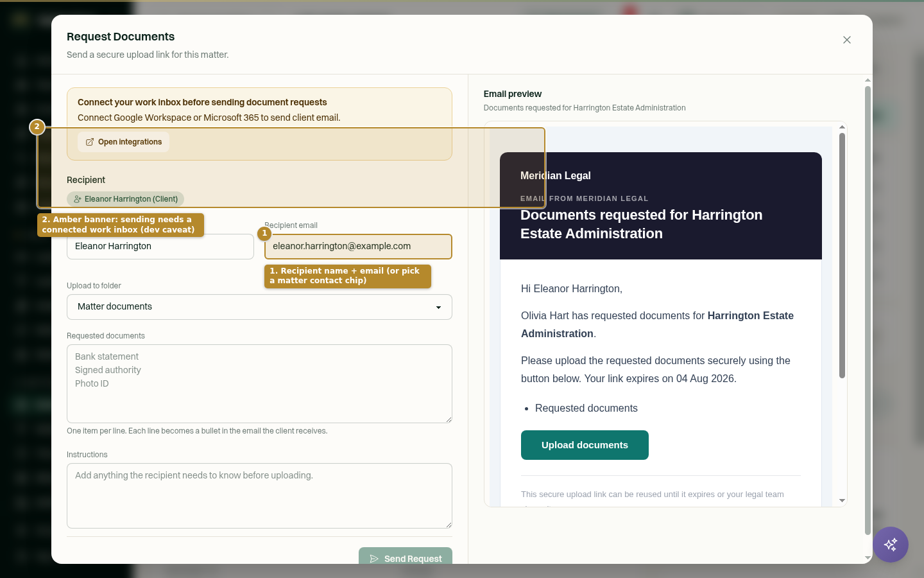Click the Request Documents dialog title
Image resolution: width=924 pixels, height=578 pixels.
click(121, 37)
